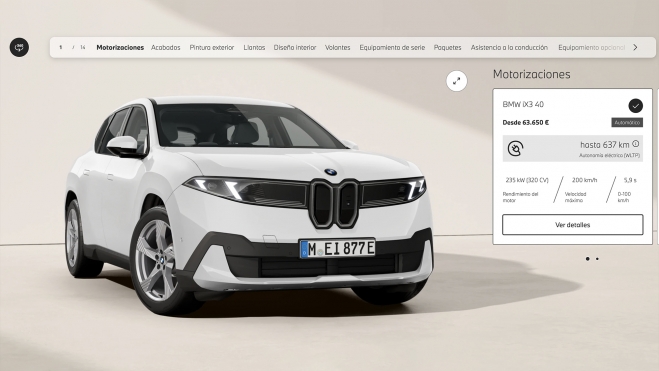Toggle the BMW iX3 40 selection checkmark

[635, 105]
